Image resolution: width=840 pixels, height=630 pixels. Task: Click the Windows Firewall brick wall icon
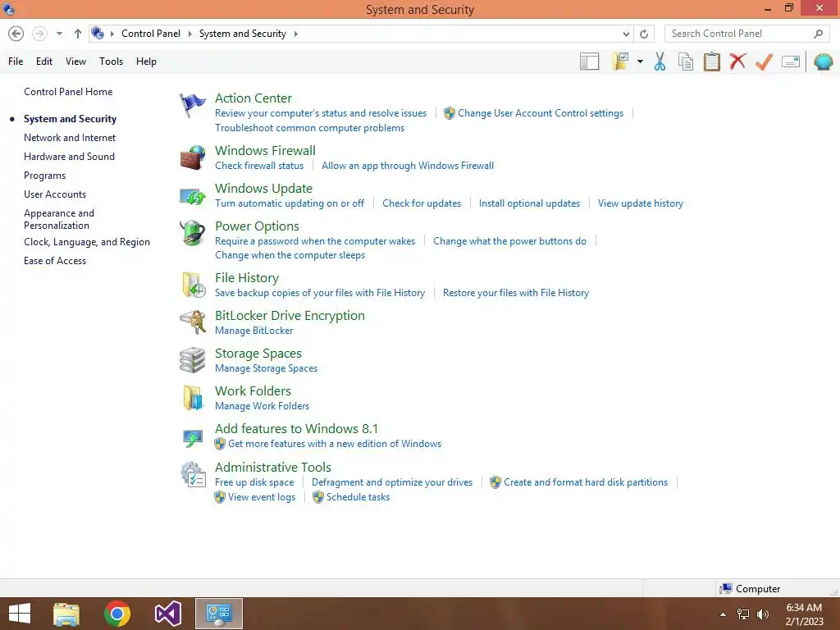coord(192,157)
